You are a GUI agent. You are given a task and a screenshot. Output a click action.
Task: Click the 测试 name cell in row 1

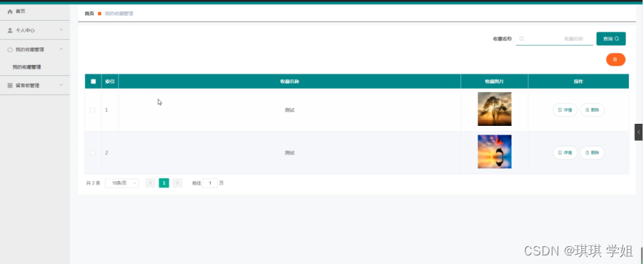(289, 109)
